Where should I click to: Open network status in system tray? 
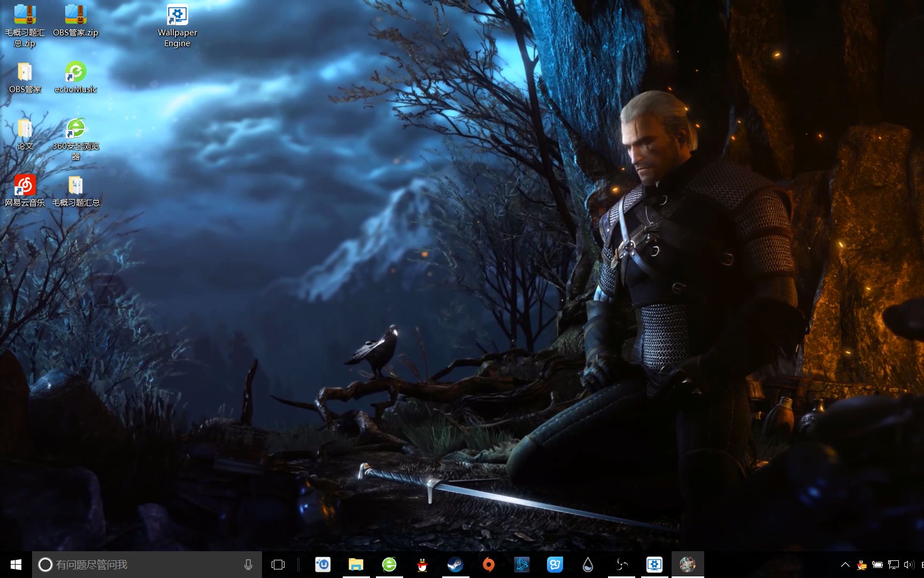[x=894, y=565]
